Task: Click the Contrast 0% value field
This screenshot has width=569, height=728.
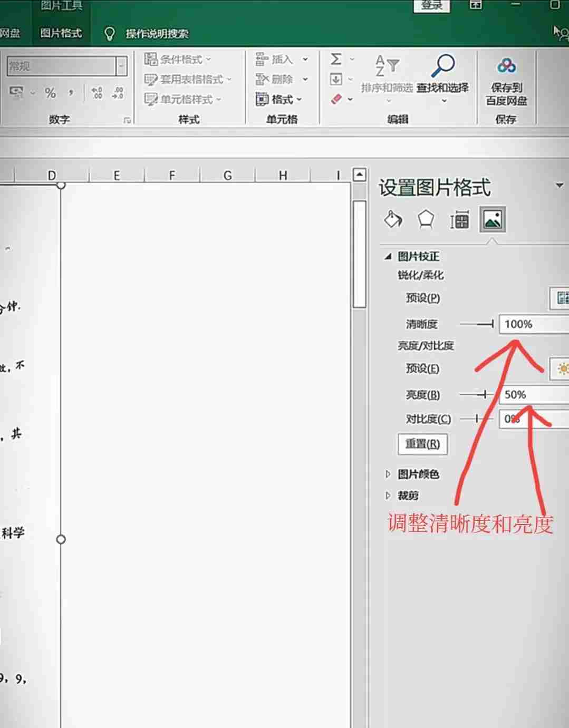Action: coord(534,419)
